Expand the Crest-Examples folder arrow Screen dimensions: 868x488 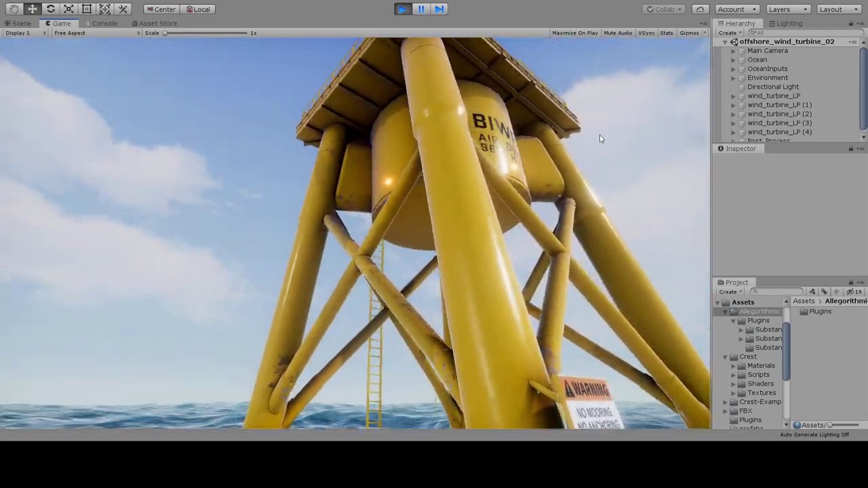(x=725, y=402)
